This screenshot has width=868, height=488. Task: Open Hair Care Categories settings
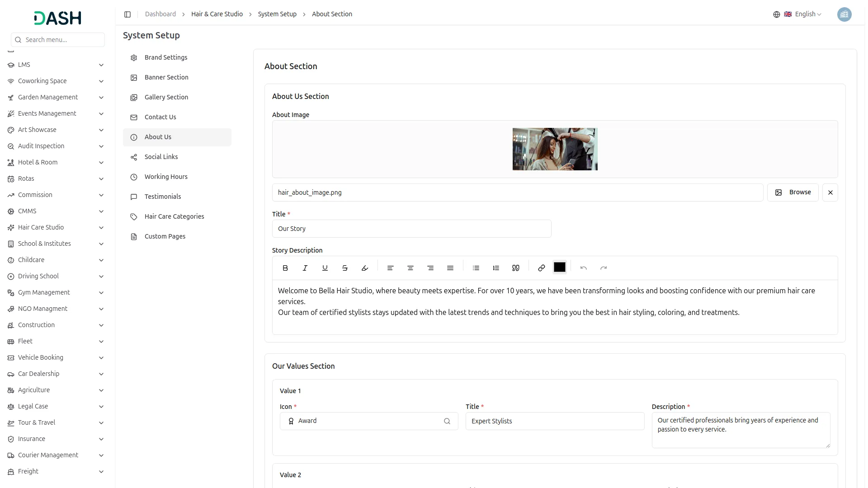click(177, 217)
